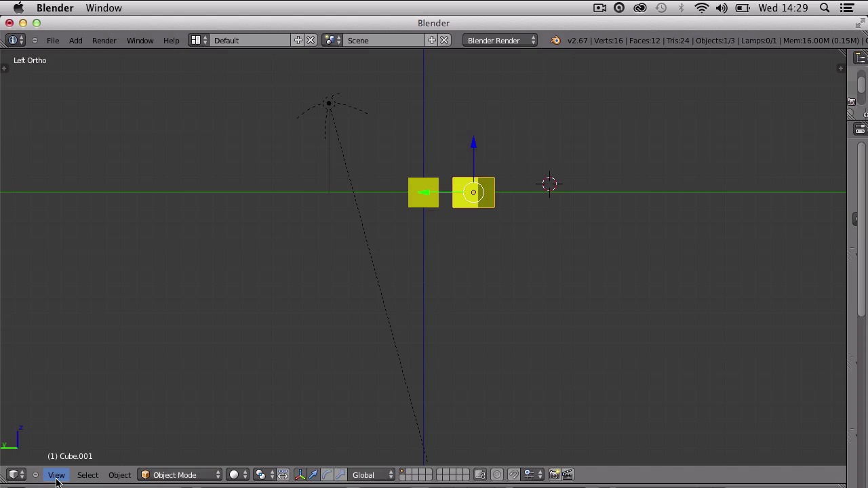Open the Select menu in 3D viewport
This screenshot has width=868, height=488.
(87, 475)
